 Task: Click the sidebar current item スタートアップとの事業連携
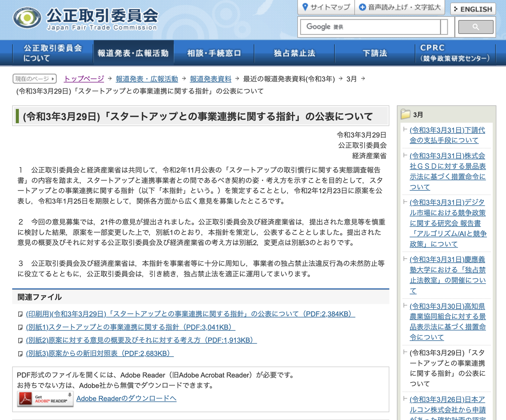(x=448, y=368)
